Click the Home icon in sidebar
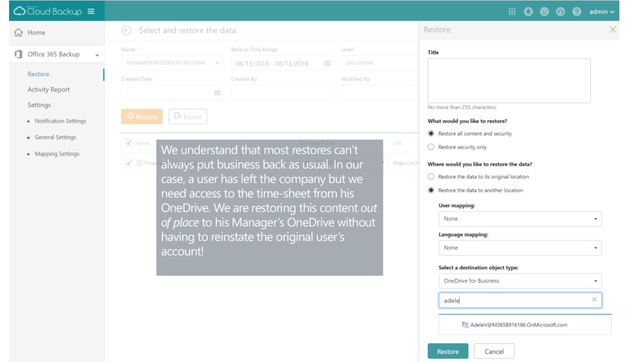 [18, 33]
